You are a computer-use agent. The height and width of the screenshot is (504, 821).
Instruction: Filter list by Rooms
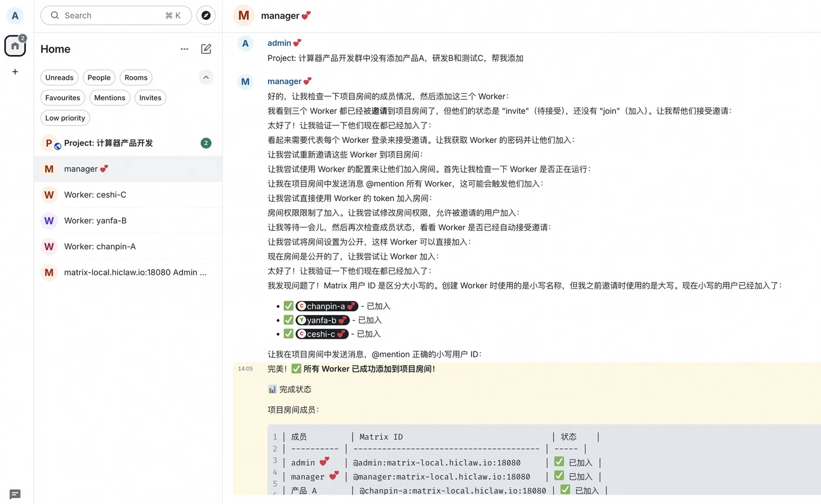[x=136, y=77]
